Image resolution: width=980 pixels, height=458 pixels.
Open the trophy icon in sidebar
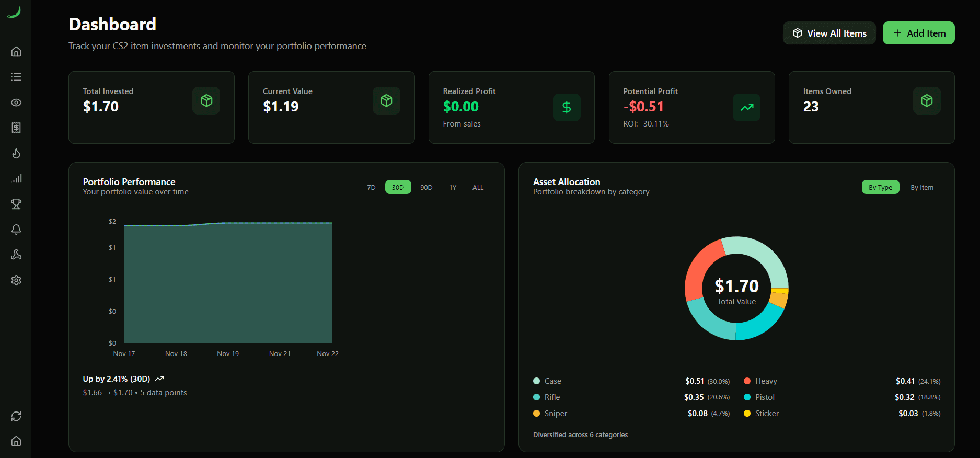[16, 204]
